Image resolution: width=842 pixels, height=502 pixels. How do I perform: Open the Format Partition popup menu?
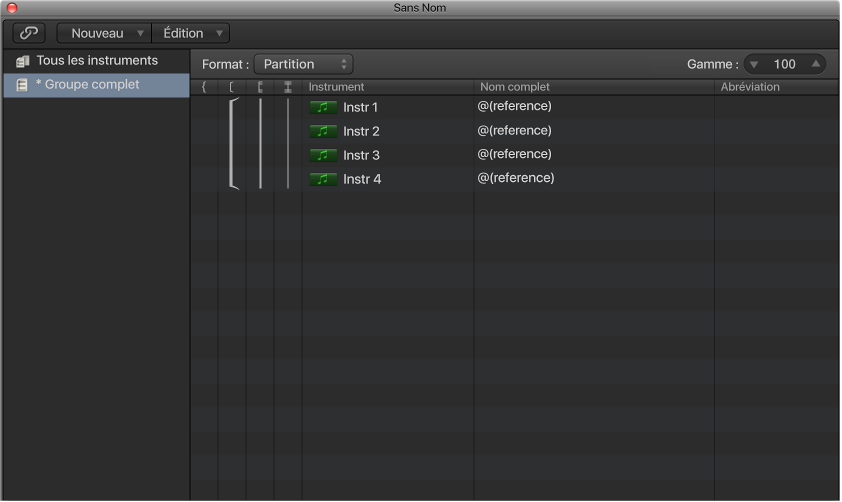pos(303,64)
